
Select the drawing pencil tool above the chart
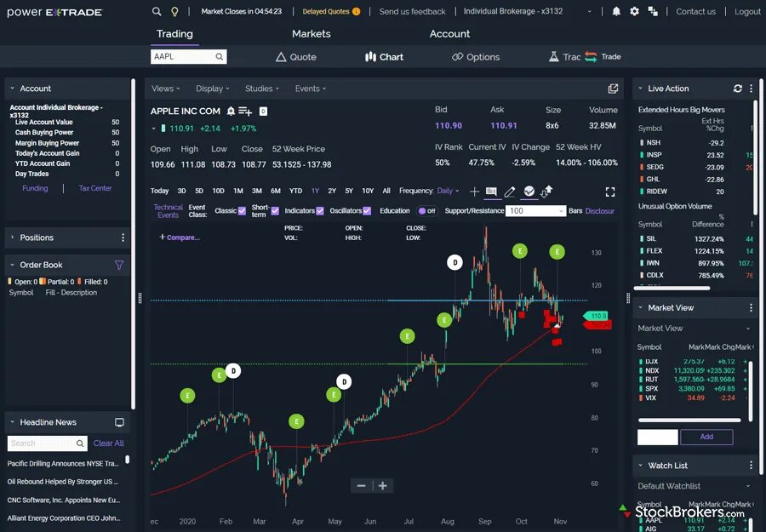(x=509, y=192)
